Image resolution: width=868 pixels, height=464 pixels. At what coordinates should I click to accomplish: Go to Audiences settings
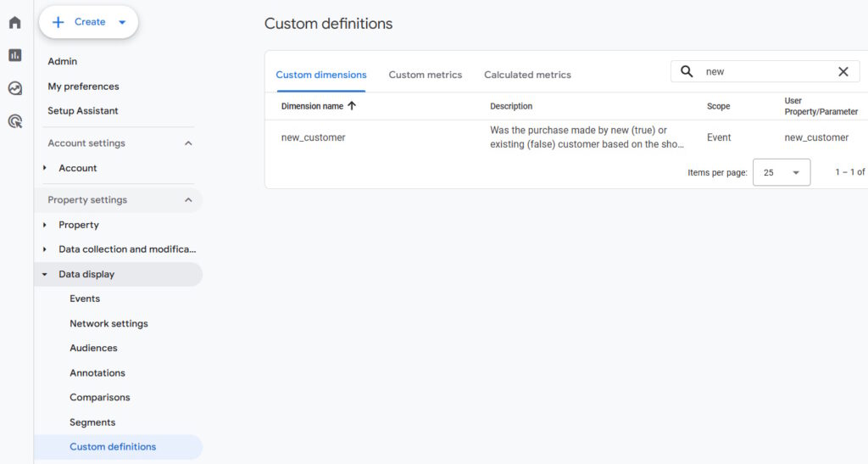(93, 348)
